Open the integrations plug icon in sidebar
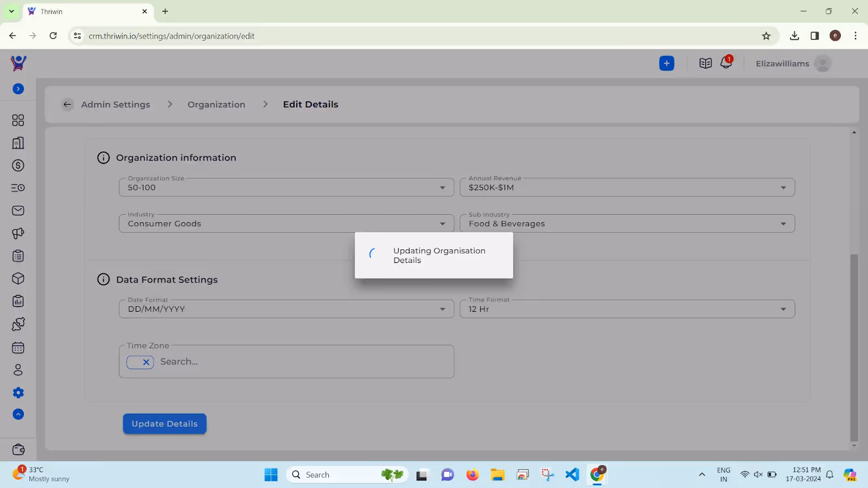 18,324
